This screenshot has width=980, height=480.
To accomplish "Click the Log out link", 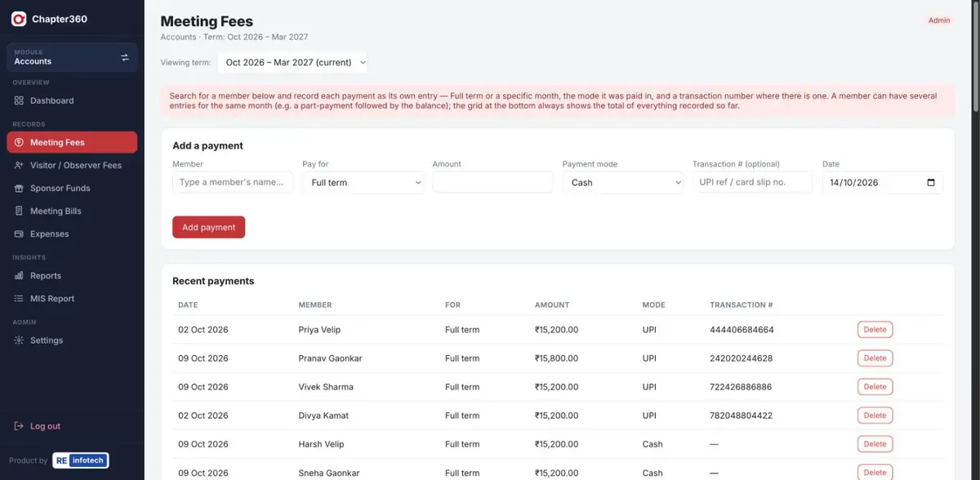I will coord(45,426).
